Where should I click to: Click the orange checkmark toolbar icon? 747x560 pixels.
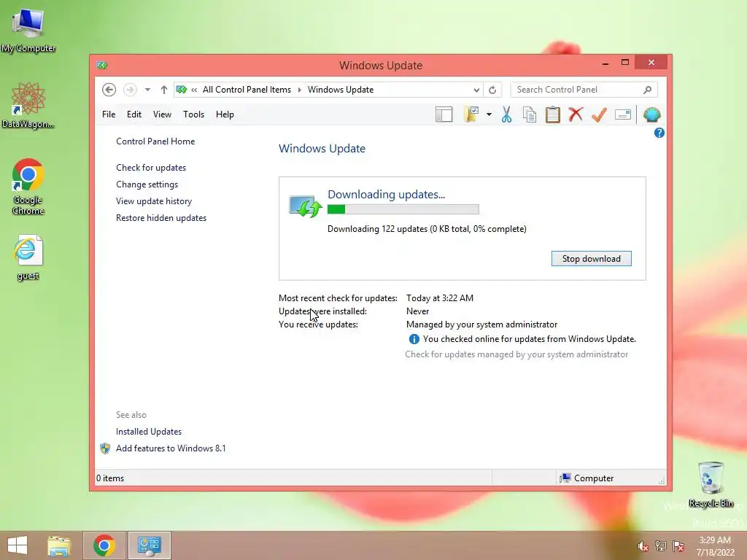(x=599, y=114)
